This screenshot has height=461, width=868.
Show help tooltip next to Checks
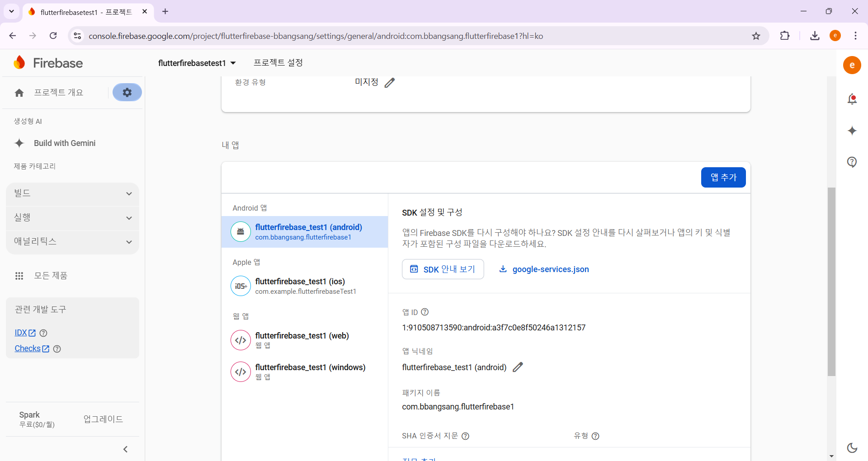point(57,349)
